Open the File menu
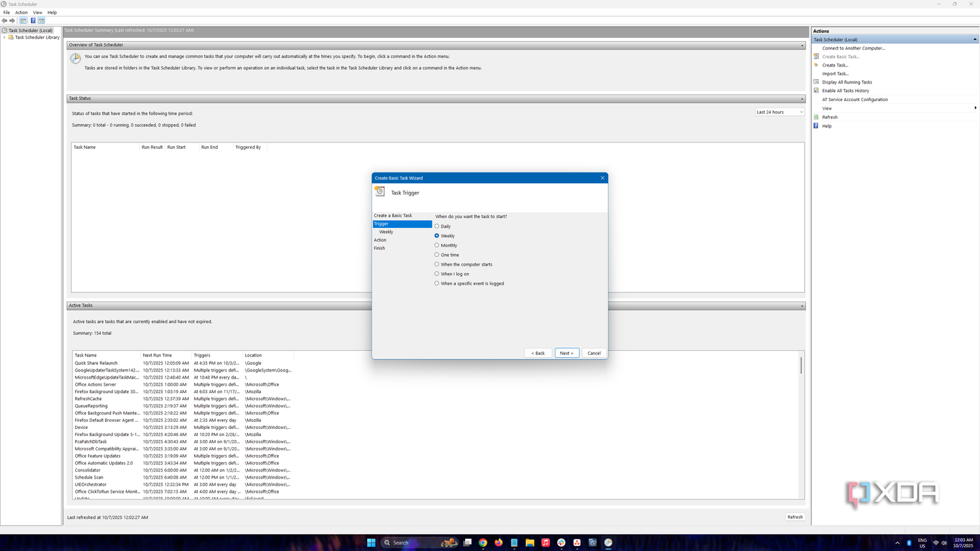Viewport: 980px width, 551px height. coord(7,12)
